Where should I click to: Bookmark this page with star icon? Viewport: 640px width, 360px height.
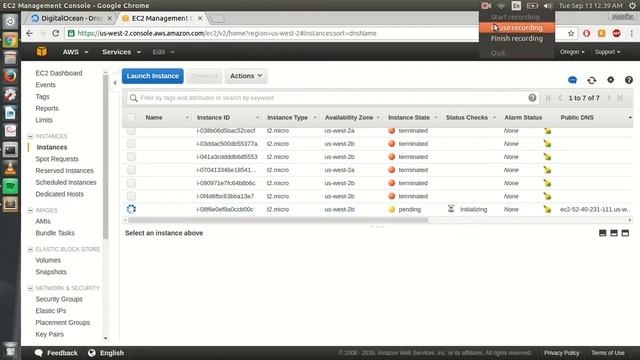(571, 33)
